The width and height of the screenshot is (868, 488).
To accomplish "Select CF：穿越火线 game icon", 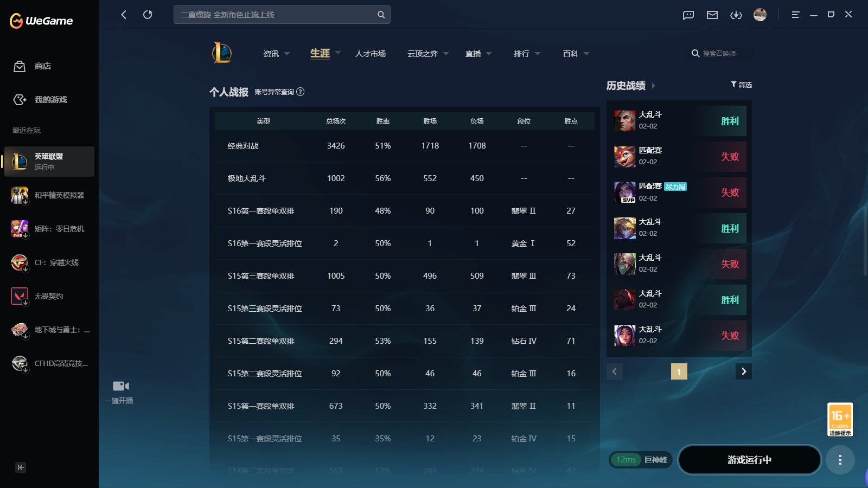I will click(20, 262).
